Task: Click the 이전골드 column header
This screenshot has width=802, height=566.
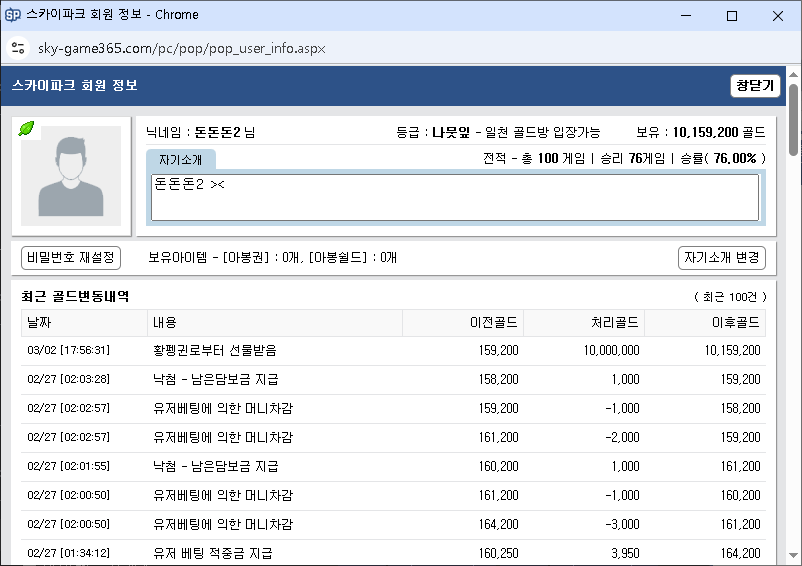Action: [x=463, y=323]
